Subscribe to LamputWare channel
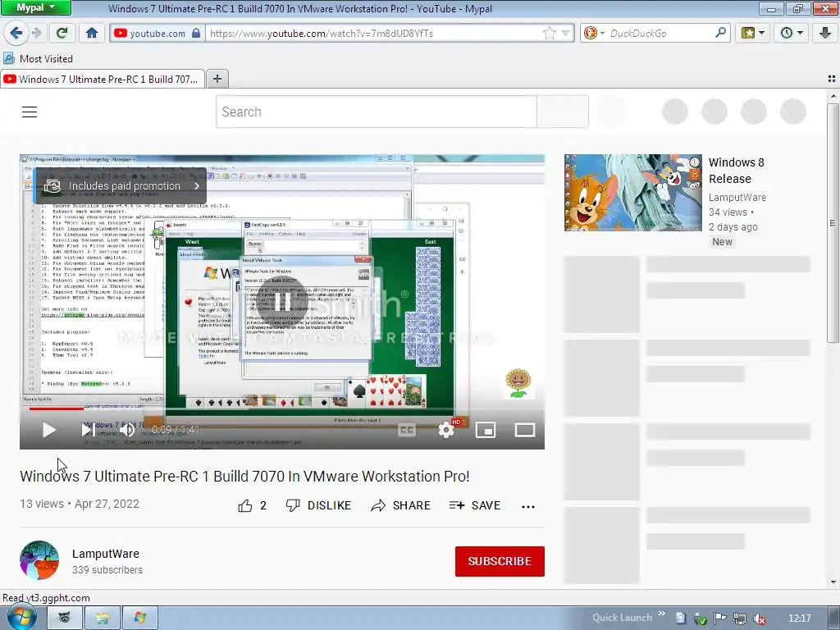 (x=500, y=561)
